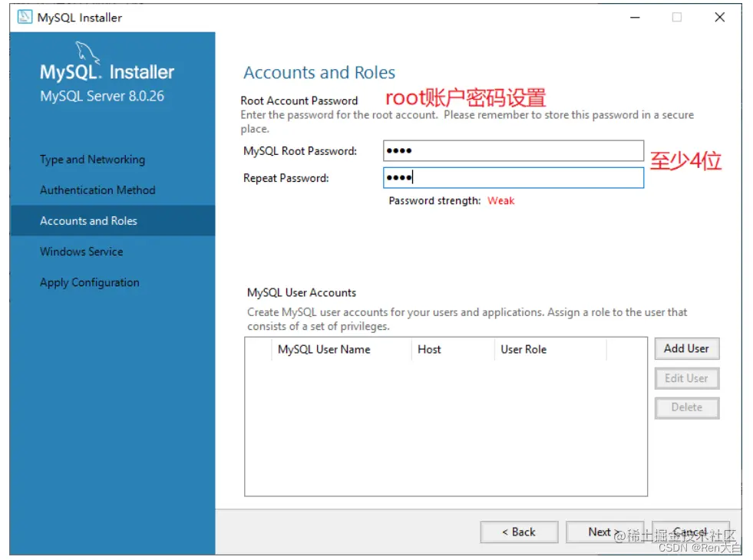Click the Add User button
Image resolution: width=753 pixels, height=560 pixels.
[687, 348]
